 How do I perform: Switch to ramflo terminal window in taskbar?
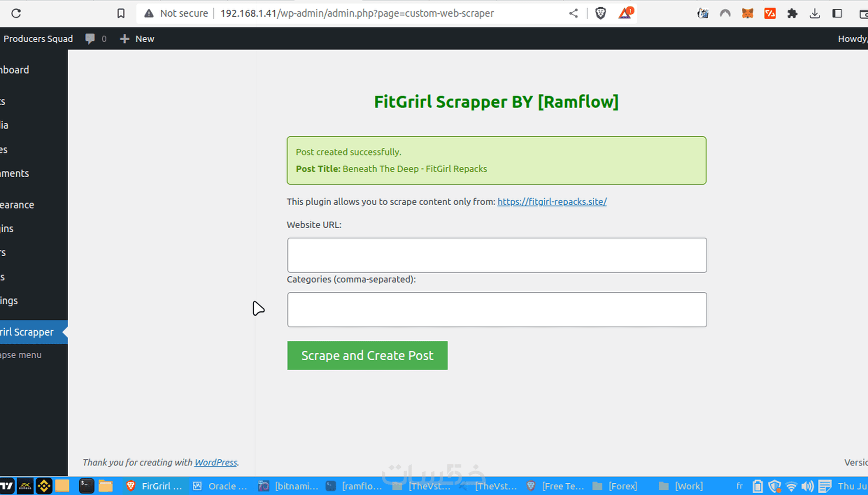pos(354,486)
